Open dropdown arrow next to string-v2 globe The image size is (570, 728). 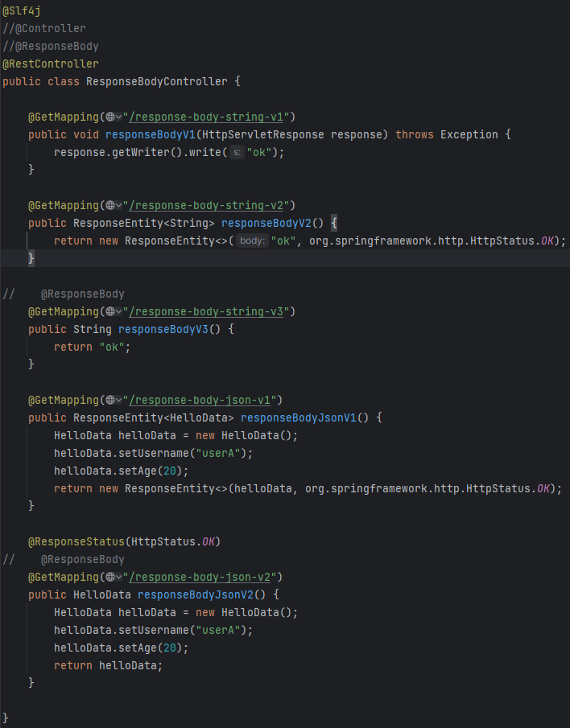coord(118,205)
